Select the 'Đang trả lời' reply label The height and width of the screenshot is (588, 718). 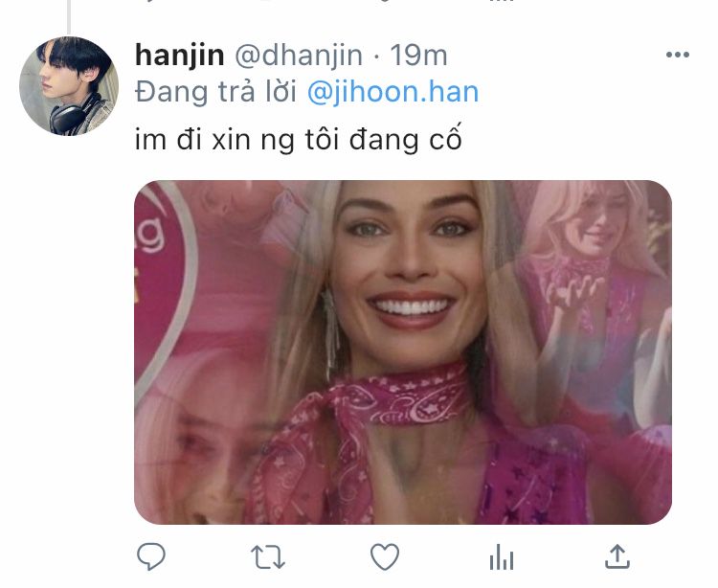215,93
